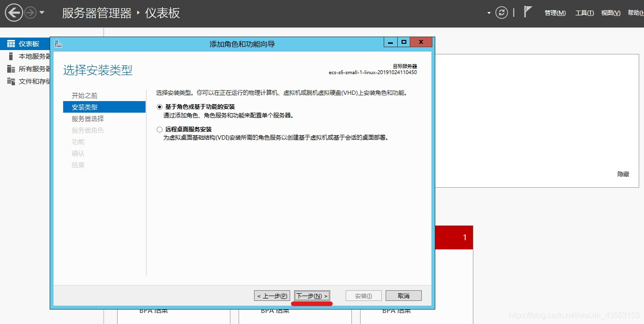
Task: Click the 隐藏 link in welcome panel
Action: click(623, 174)
